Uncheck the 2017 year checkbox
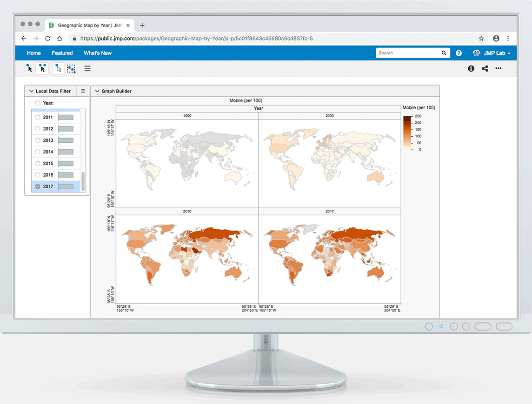The width and height of the screenshot is (532, 404). [x=38, y=186]
